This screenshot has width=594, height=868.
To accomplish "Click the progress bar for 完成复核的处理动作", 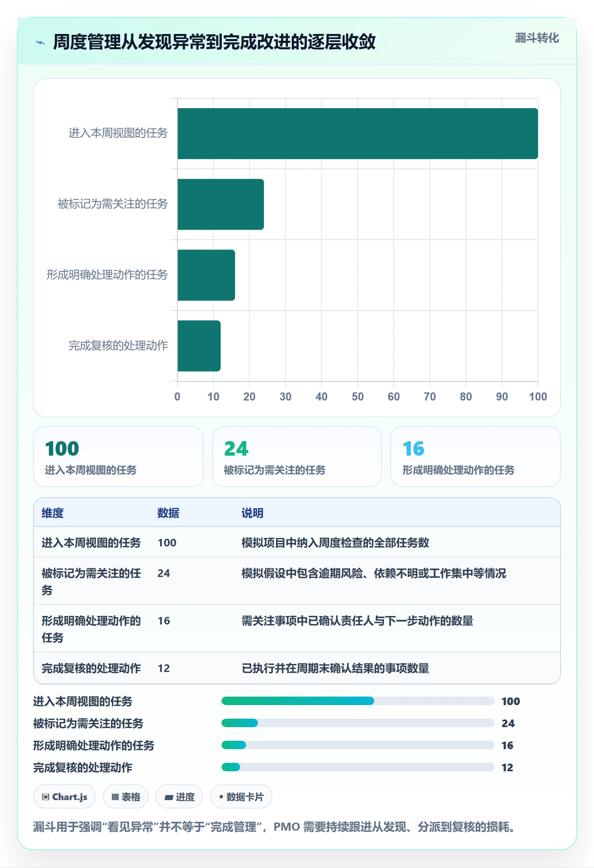I will 358,767.
